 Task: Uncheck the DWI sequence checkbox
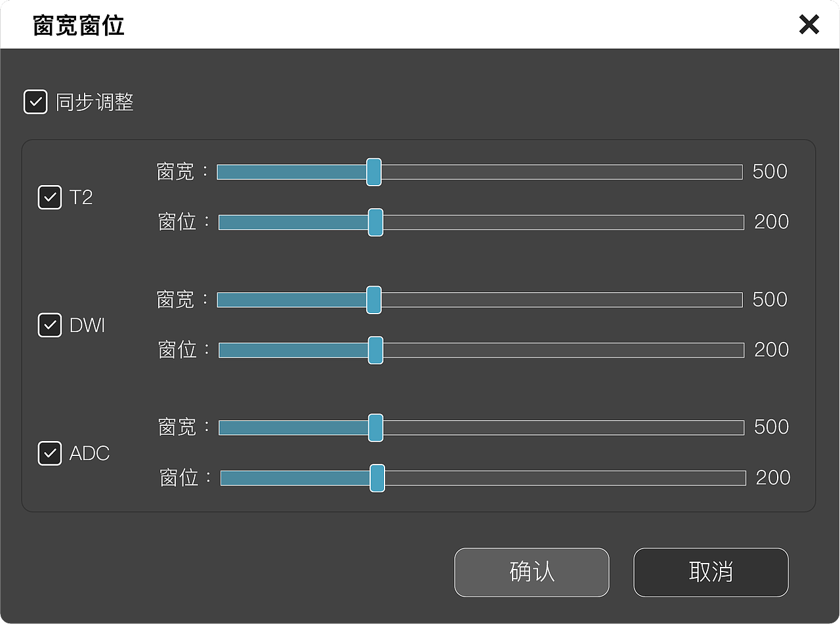50,325
